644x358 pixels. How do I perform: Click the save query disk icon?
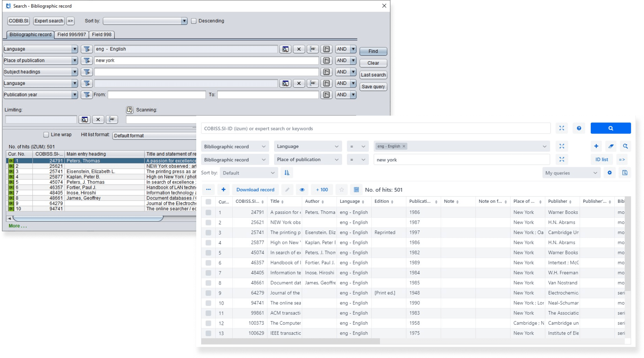(625, 173)
